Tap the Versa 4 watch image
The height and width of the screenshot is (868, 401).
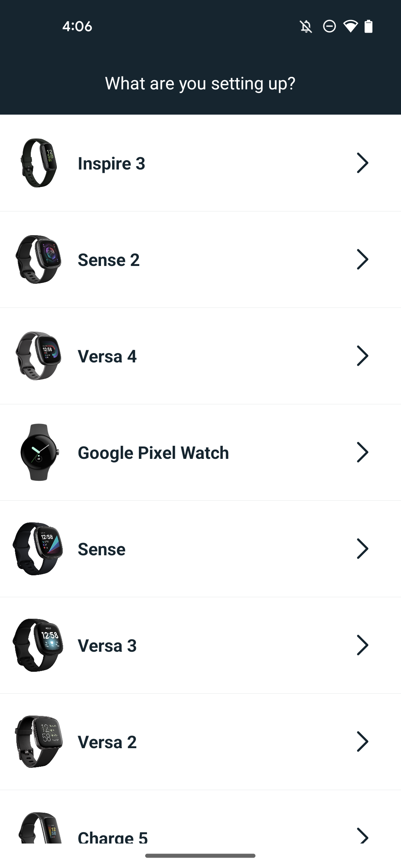[x=39, y=356]
